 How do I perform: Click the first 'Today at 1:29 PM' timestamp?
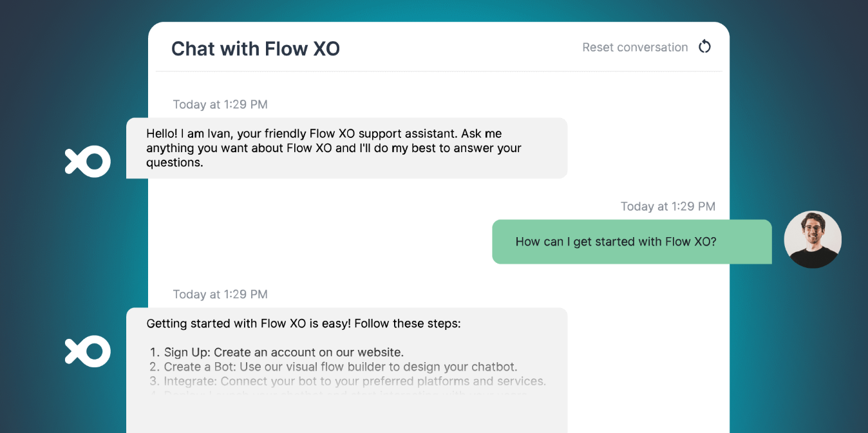[x=220, y=104]
